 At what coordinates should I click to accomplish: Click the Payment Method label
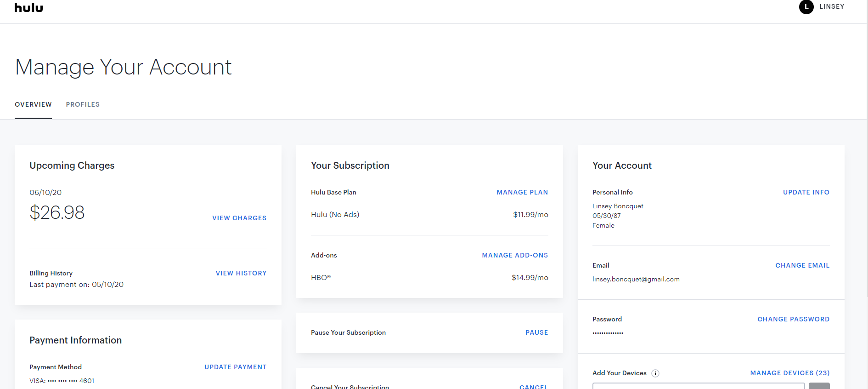56,367
